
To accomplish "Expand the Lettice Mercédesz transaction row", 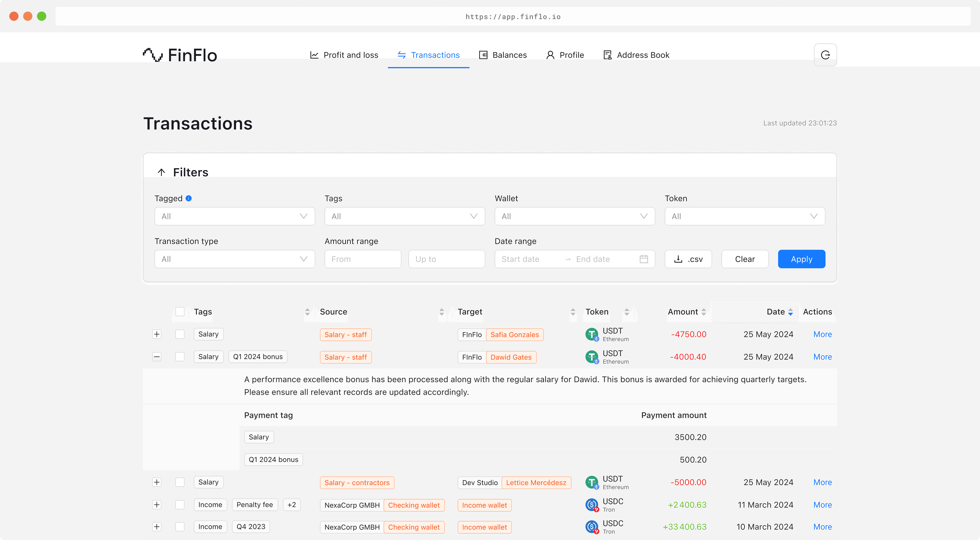I will pos(157,482).
